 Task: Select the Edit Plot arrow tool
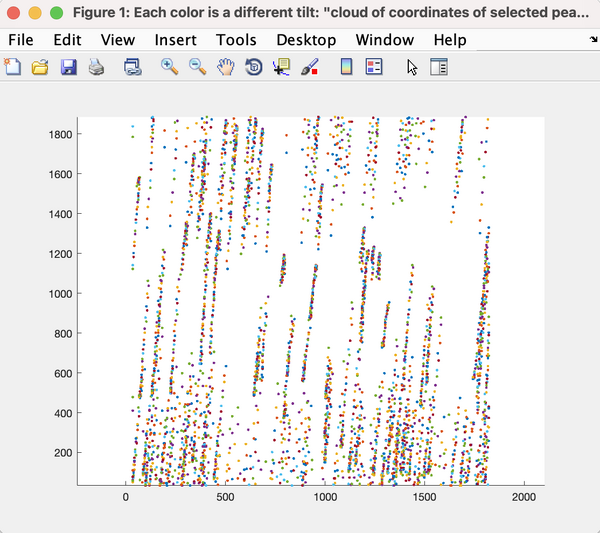(x=412, y=68)
